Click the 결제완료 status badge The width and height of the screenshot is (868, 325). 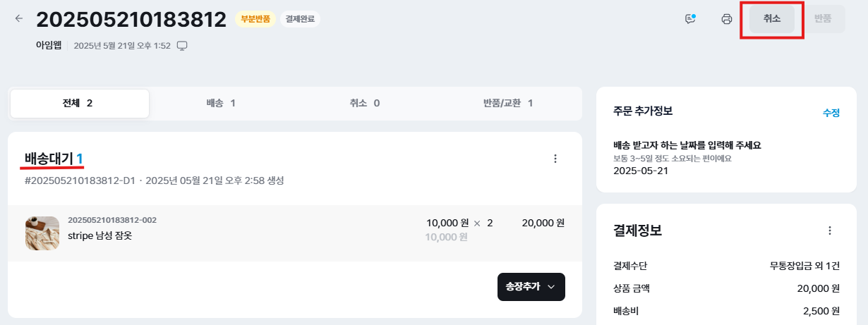pos(300,19)
